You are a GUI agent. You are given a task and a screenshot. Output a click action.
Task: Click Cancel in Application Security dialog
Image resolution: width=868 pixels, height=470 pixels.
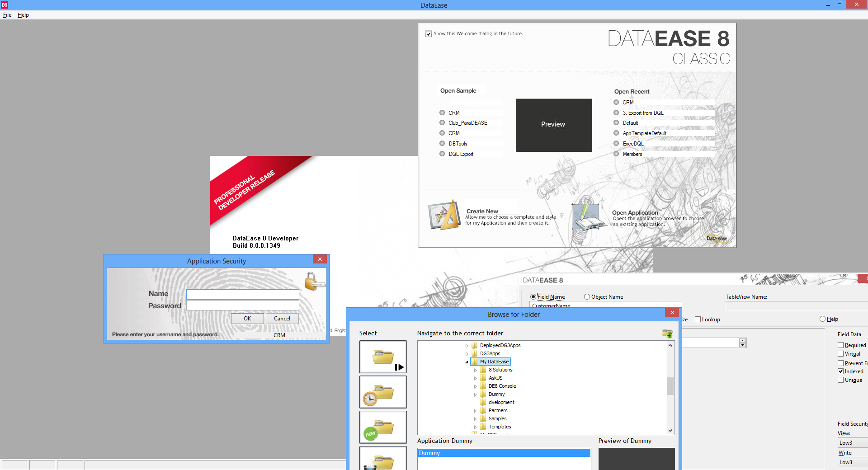click(x=282, y=319)
